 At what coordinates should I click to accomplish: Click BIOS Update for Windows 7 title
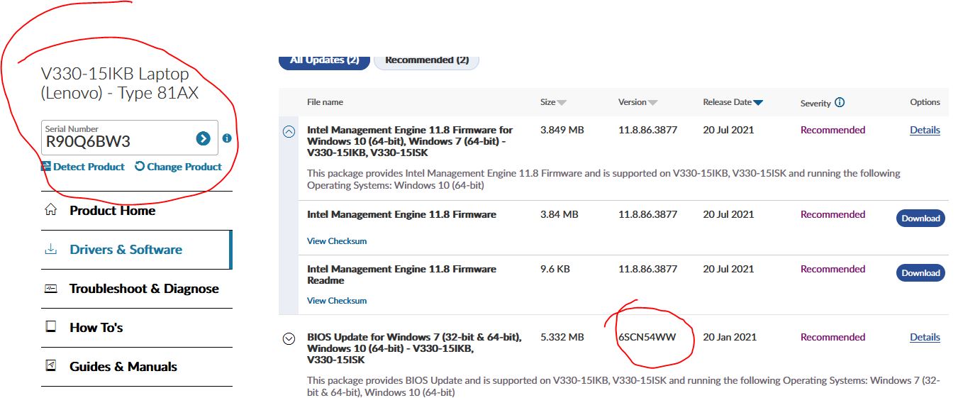pos(414,348)
